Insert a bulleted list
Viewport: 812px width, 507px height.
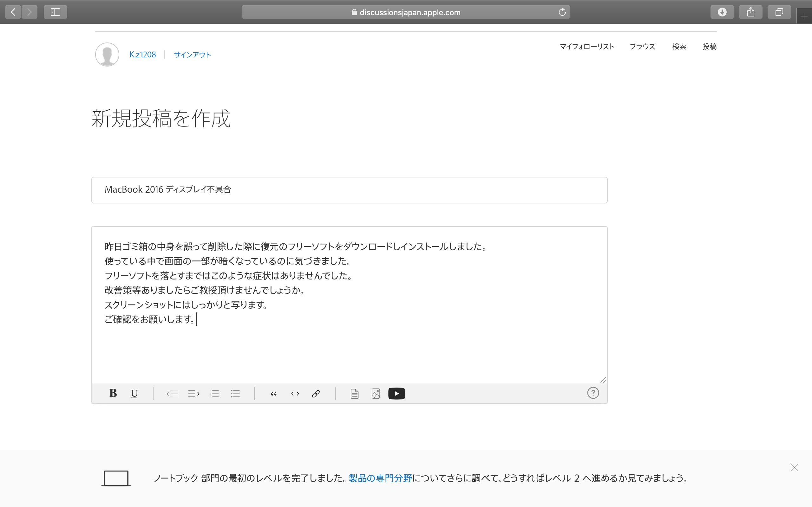(x=235, y=393)
